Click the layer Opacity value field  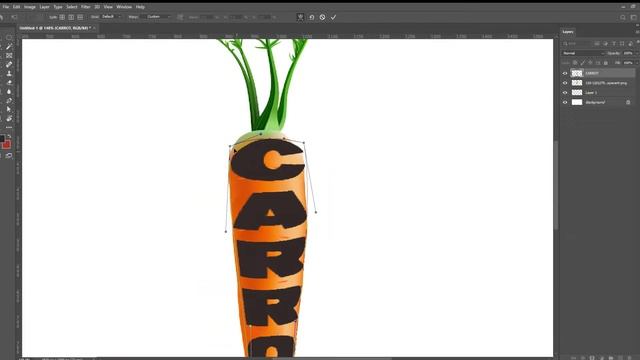629,53
